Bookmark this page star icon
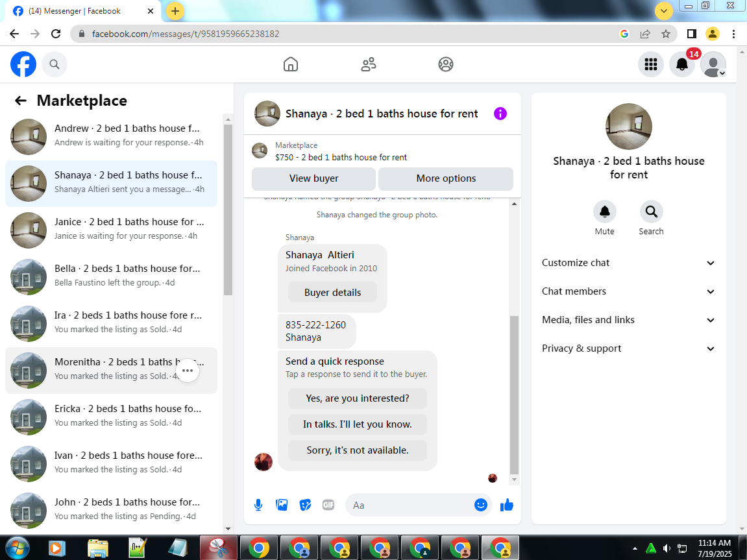 [x=666, y=34]
